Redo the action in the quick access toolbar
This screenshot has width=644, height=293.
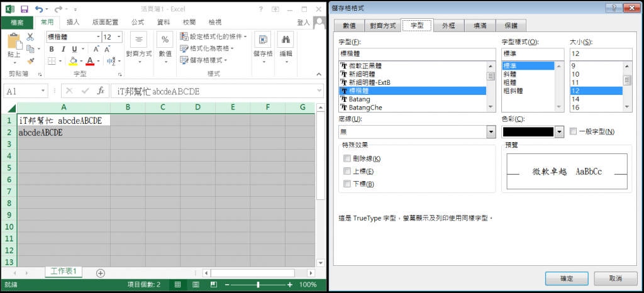[58, 9]
